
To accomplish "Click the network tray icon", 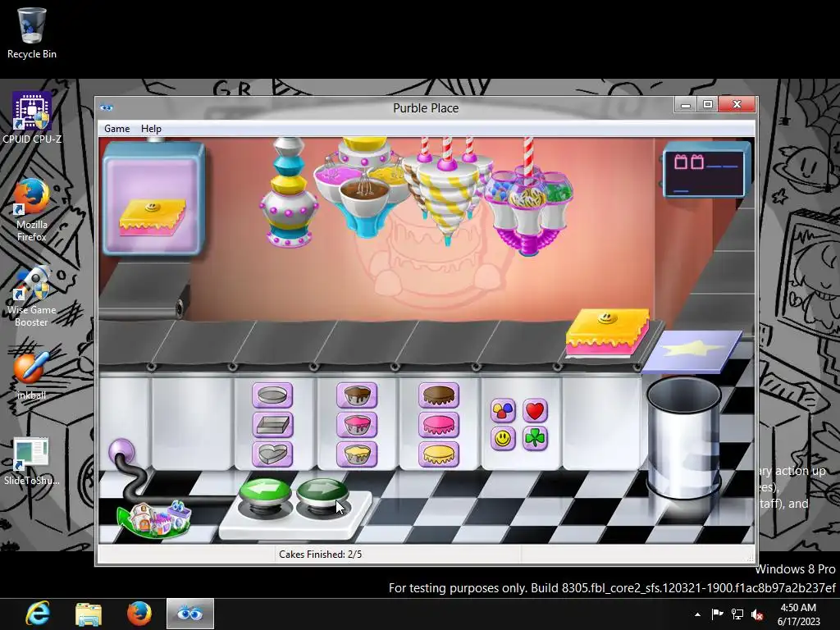I will [x=737, y=614].
